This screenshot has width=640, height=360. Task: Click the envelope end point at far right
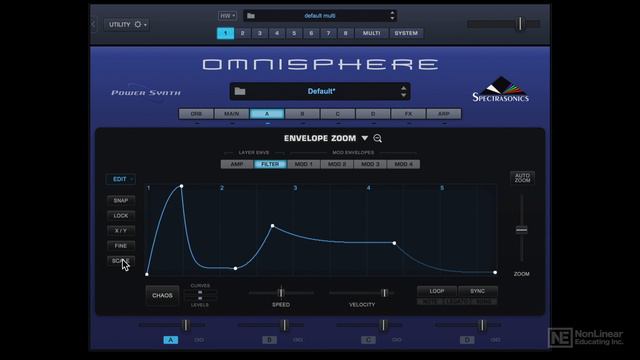click(495, 272)
